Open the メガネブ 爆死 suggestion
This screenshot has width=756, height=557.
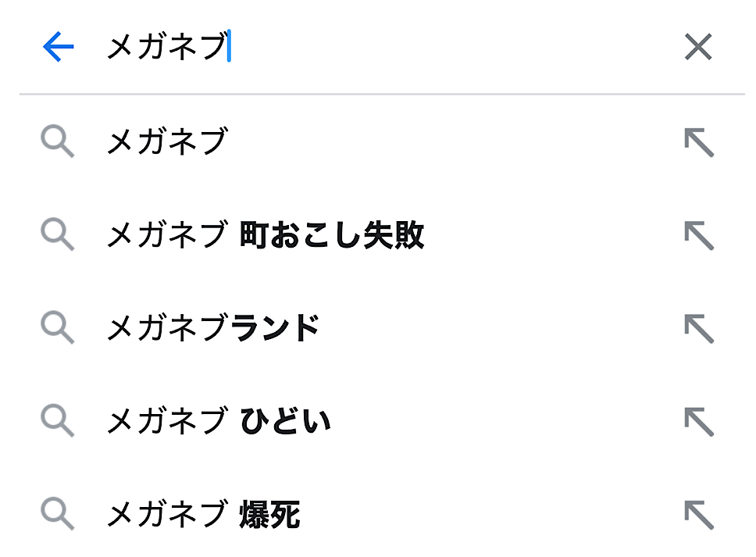click(x=202, y=516)
